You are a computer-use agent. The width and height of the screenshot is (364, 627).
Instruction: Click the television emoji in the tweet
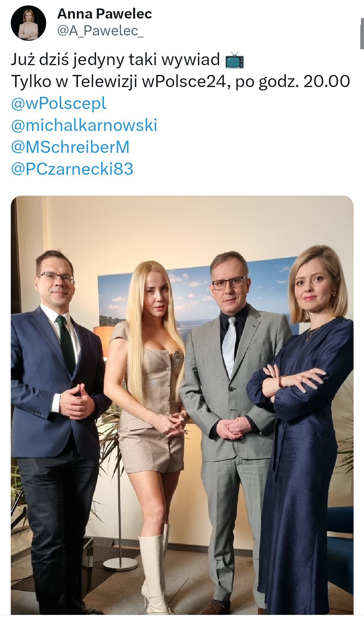(x=235, y=60)
